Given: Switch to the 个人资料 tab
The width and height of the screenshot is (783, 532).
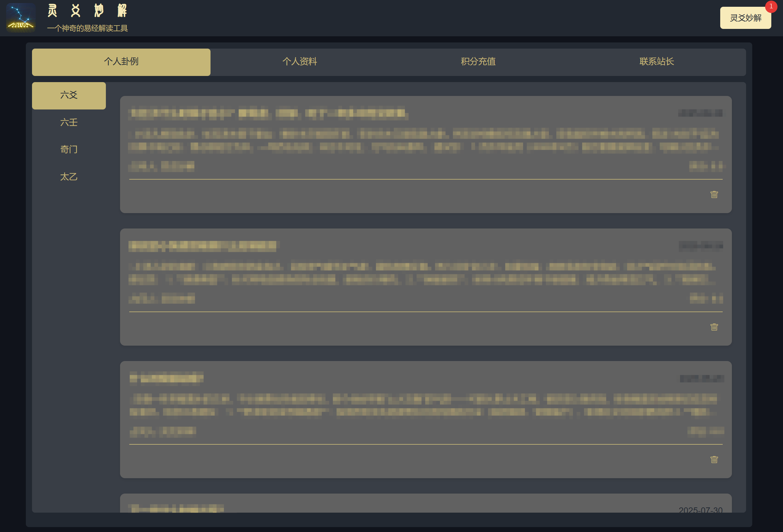Looking at the screenshot, I should click(x=299, y=62).
